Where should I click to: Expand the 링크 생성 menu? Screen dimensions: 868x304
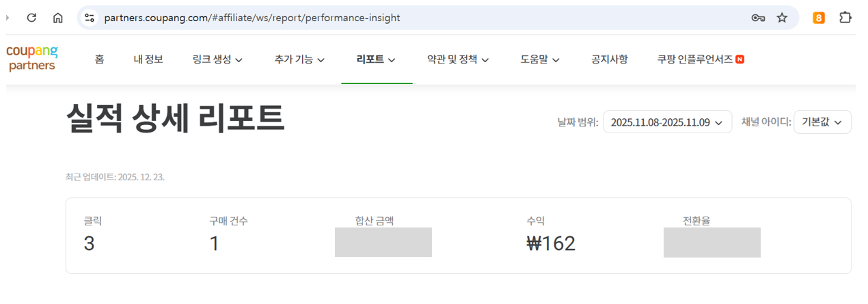tap(218, 59)
